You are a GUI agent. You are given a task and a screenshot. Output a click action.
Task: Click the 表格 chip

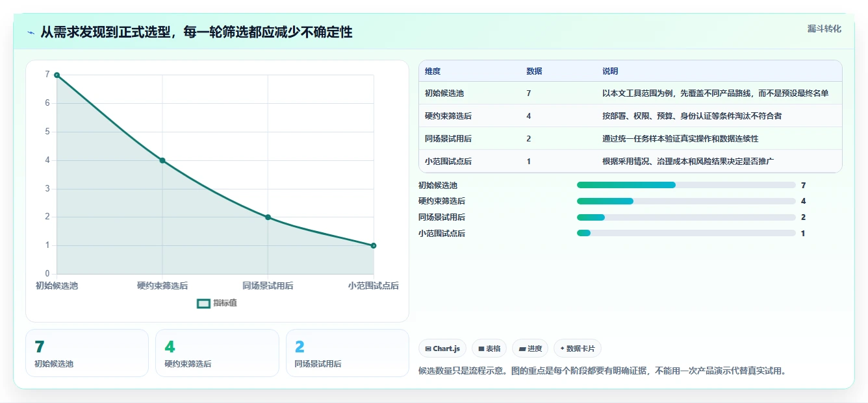[489, 348]
